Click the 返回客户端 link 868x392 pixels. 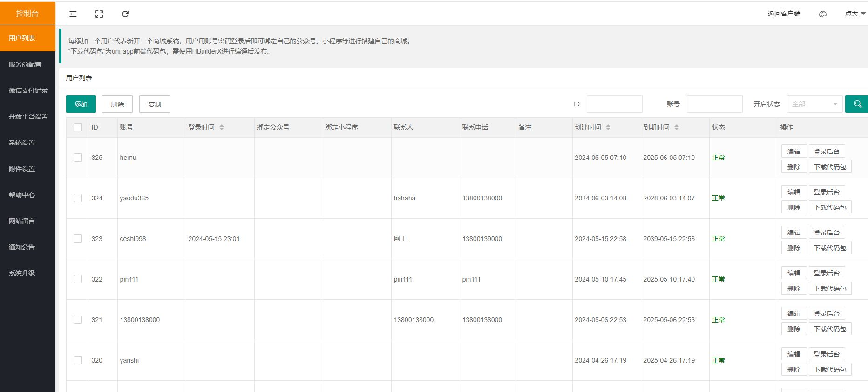(784, 14)
